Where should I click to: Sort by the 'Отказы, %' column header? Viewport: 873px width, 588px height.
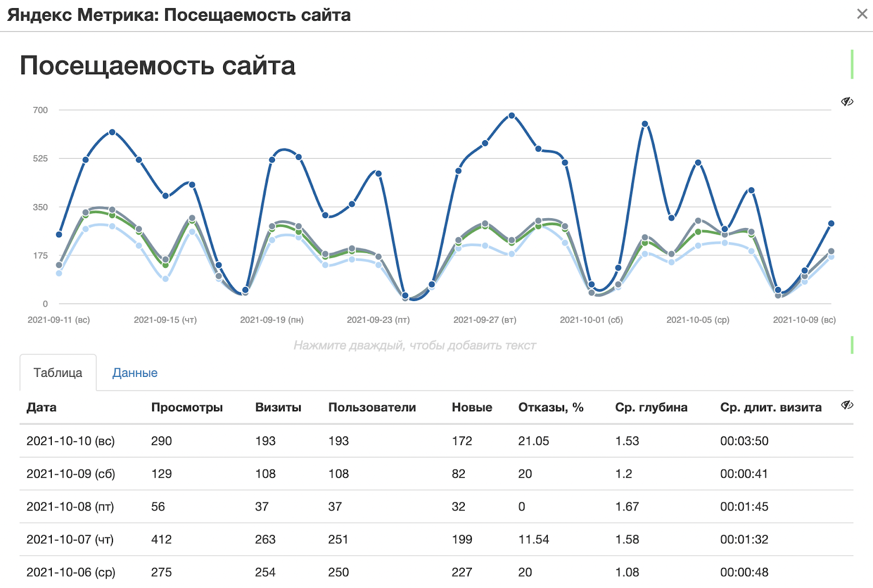551,407
